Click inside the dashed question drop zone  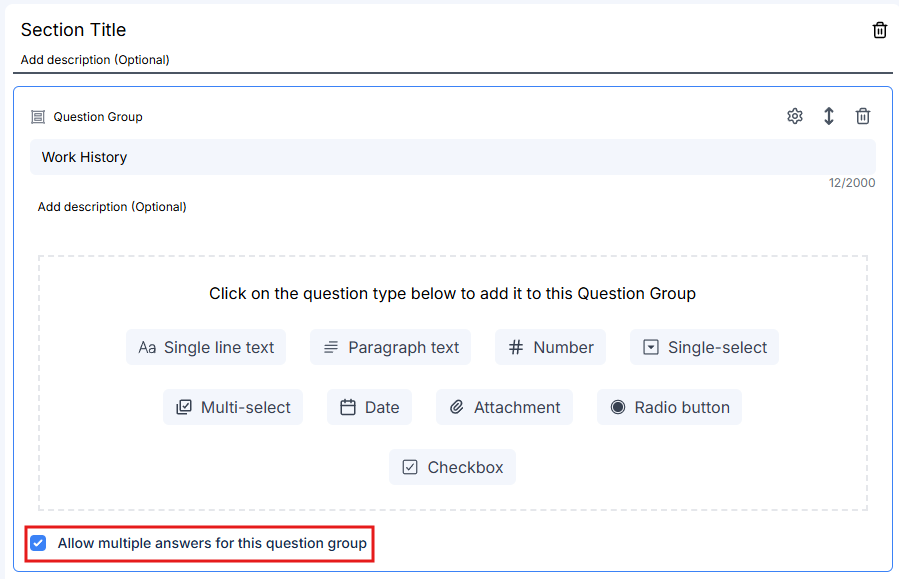[450, 293]
